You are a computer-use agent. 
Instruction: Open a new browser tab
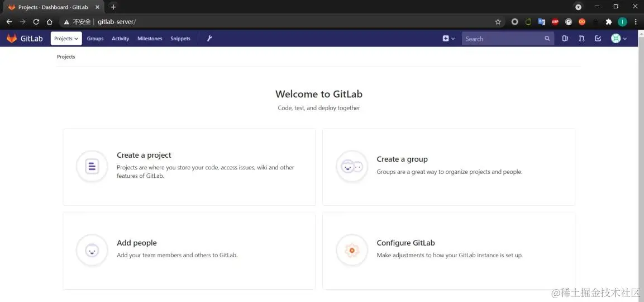[113, 7]
